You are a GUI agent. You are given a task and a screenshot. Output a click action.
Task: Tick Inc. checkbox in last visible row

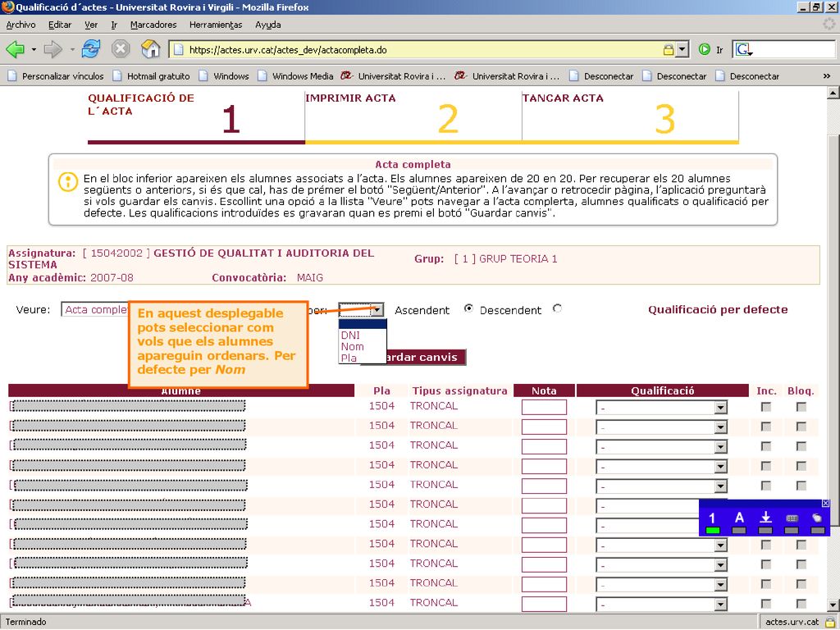[766, 604]
